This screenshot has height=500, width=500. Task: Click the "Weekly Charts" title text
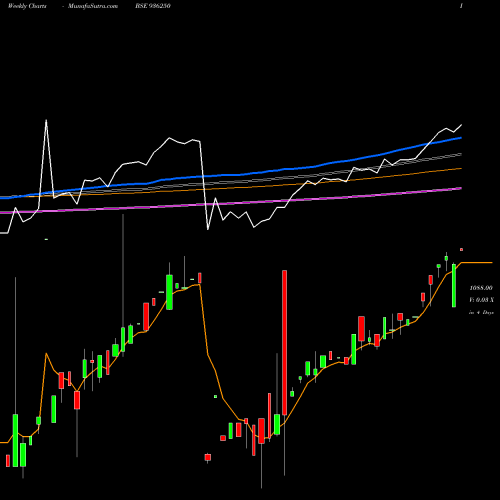pos(27,6)
